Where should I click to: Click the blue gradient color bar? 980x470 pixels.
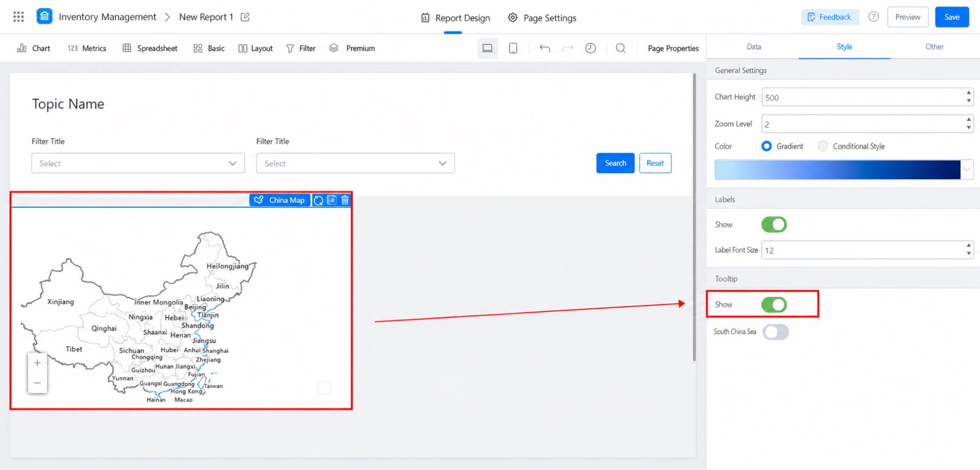(x=837, y=170)
